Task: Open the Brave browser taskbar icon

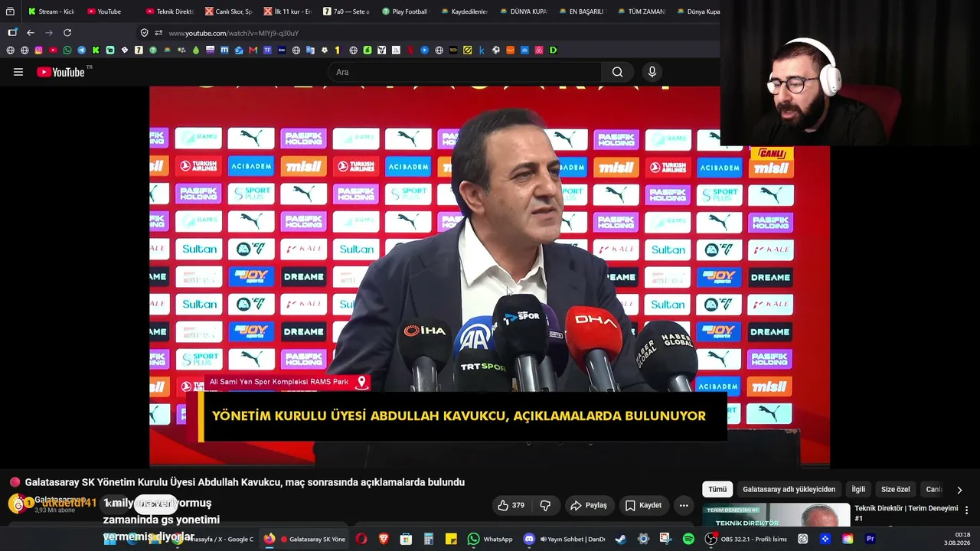Action: coord(384,539)
